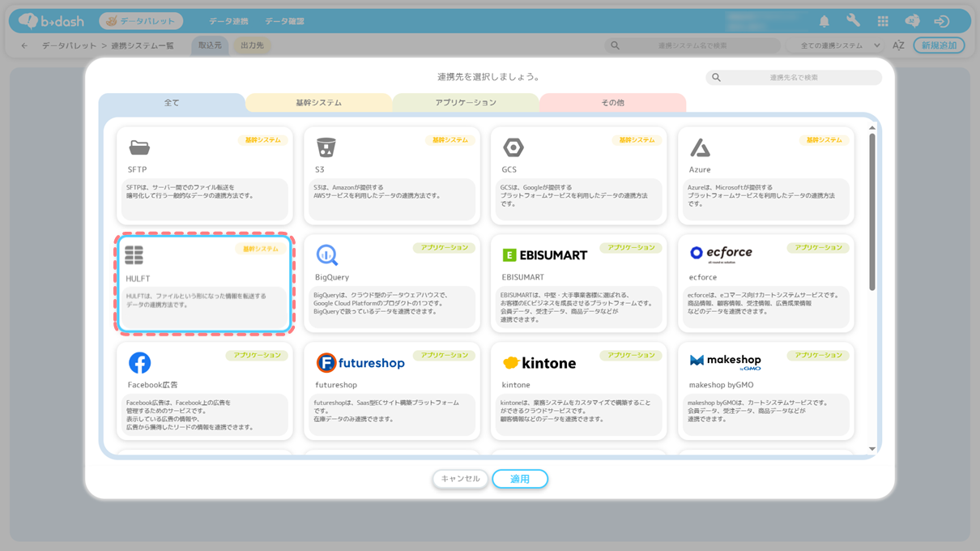The height and width of the screenshot is (551, 980).
Task: Click the kintone description text
Action: coord(575,411)
